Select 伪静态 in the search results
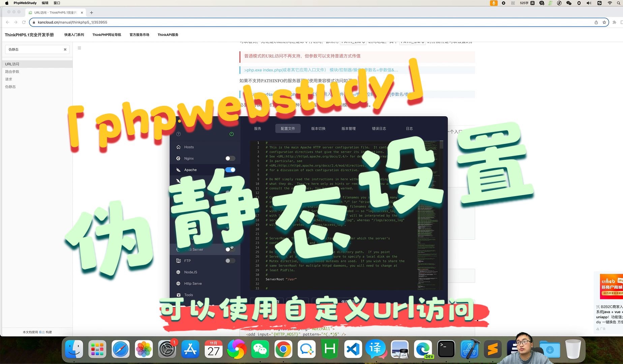The height and width of the screenshot is (364, 623). pyautogui.click(x=37, y=87)
